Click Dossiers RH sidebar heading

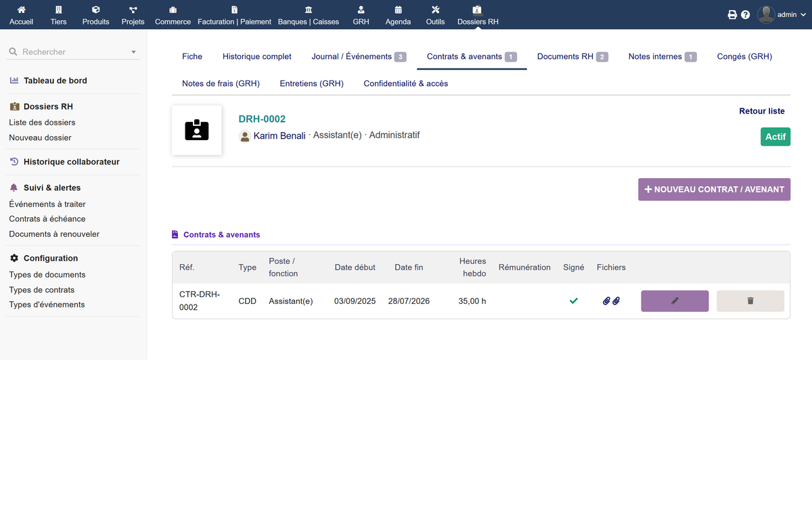pyautogui.click(x=48, y=106)
